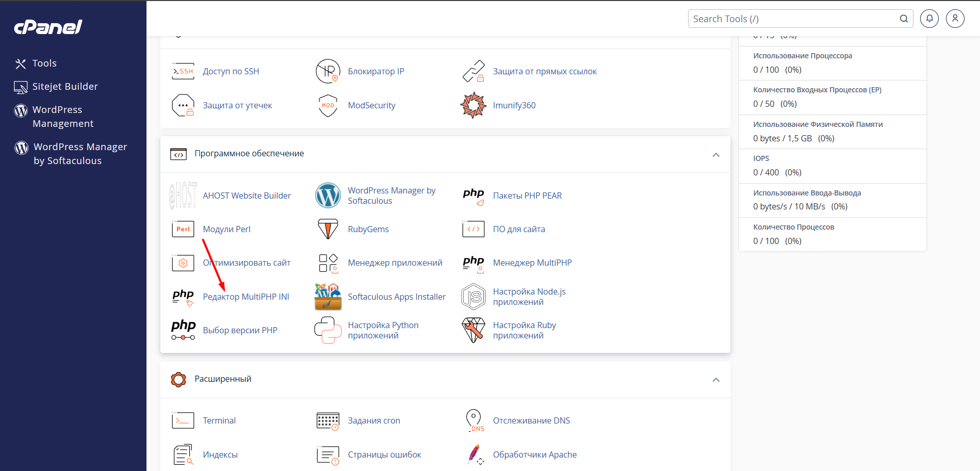This screenshot has width=980, height=471.
Task: Click the Select PHP Version icon
Action: [183, 330]
